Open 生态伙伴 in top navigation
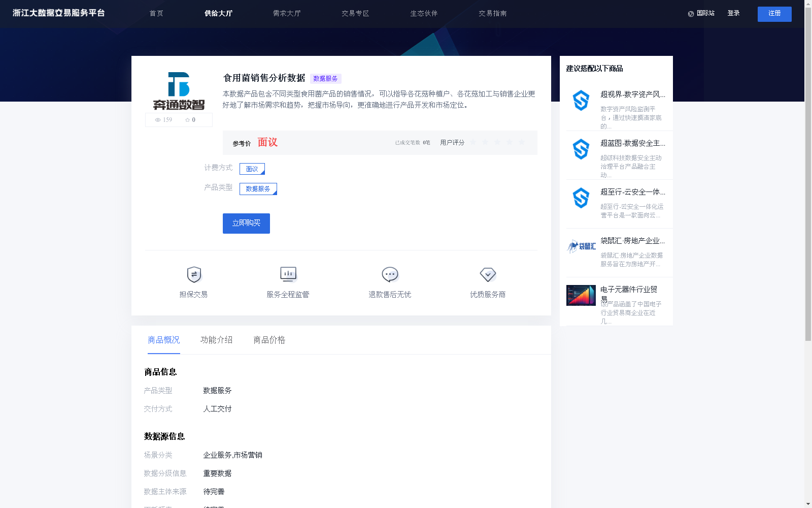Image resolution: width=812 pixels, height=508 pixels. pyautogui.click(x=424, y=13)
